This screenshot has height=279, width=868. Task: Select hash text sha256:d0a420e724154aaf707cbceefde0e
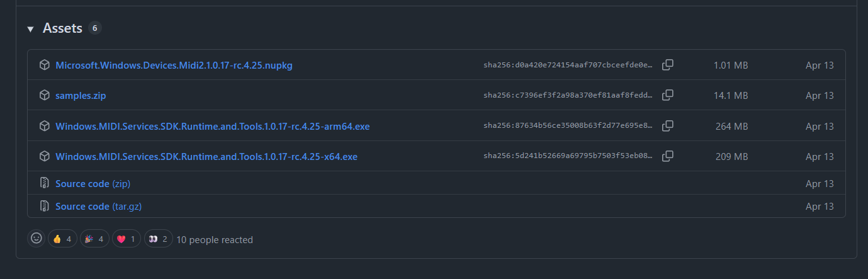click(568, 65)
